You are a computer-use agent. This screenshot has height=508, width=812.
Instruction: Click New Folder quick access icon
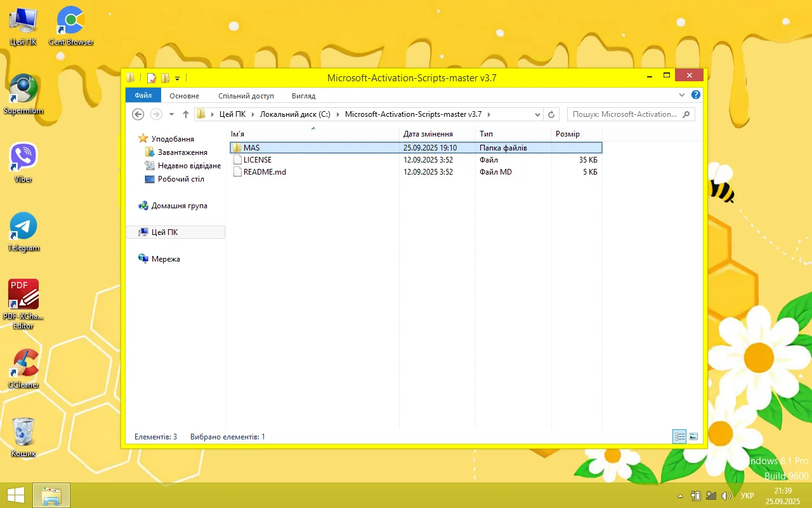click(x=165, y=78)
